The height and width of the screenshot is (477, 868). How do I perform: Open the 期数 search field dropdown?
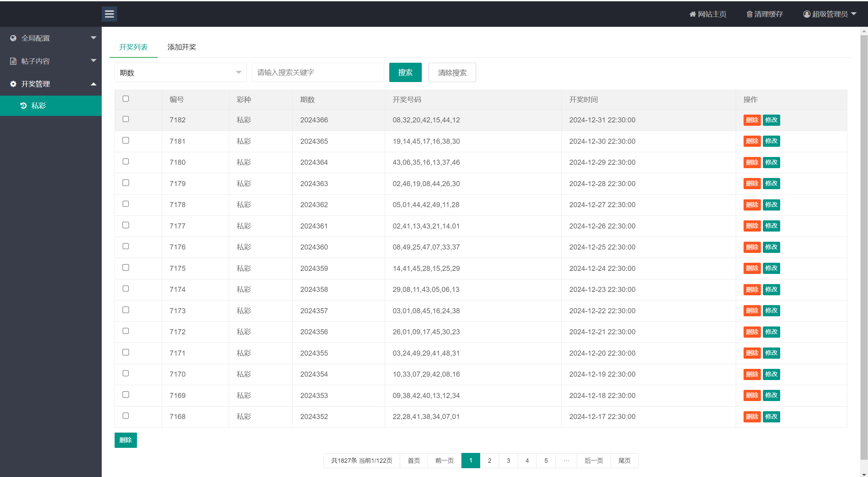(x=180, y=73)
